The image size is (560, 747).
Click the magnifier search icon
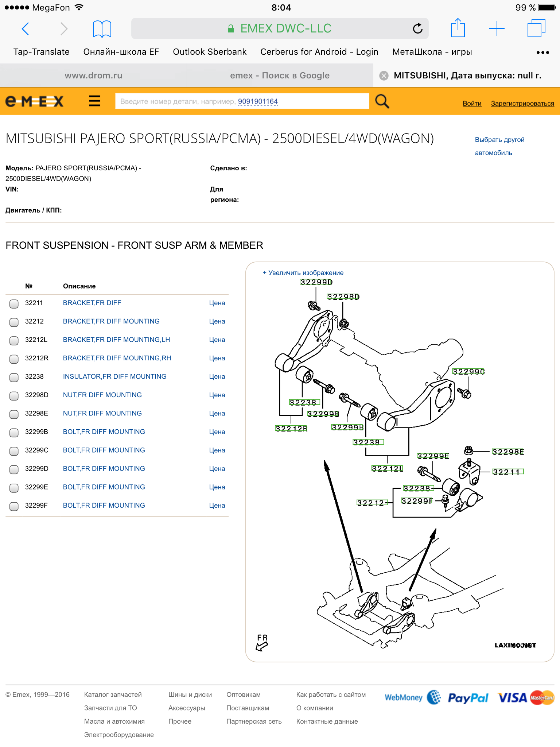(x=382, y=101)
